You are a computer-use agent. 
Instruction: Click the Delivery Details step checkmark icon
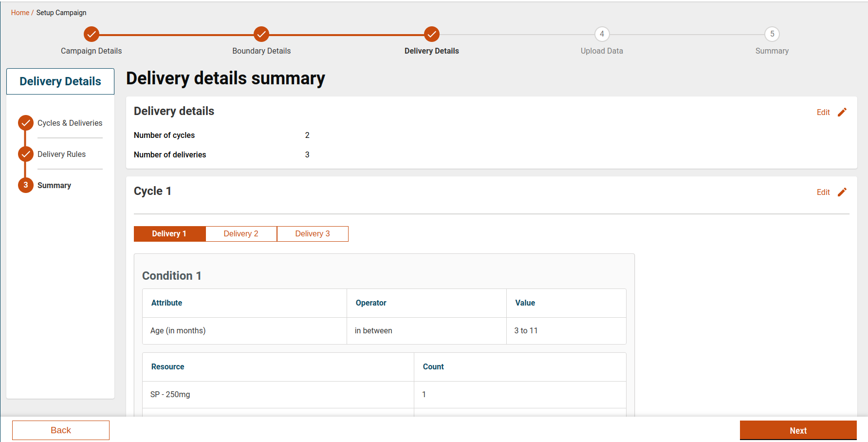tap(431, 34)
